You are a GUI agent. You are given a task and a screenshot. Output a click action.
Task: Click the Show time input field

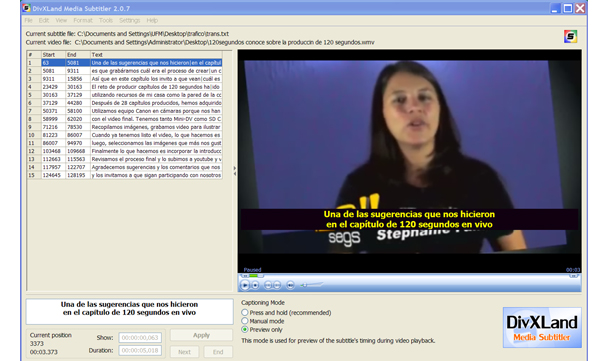(140, 338)
